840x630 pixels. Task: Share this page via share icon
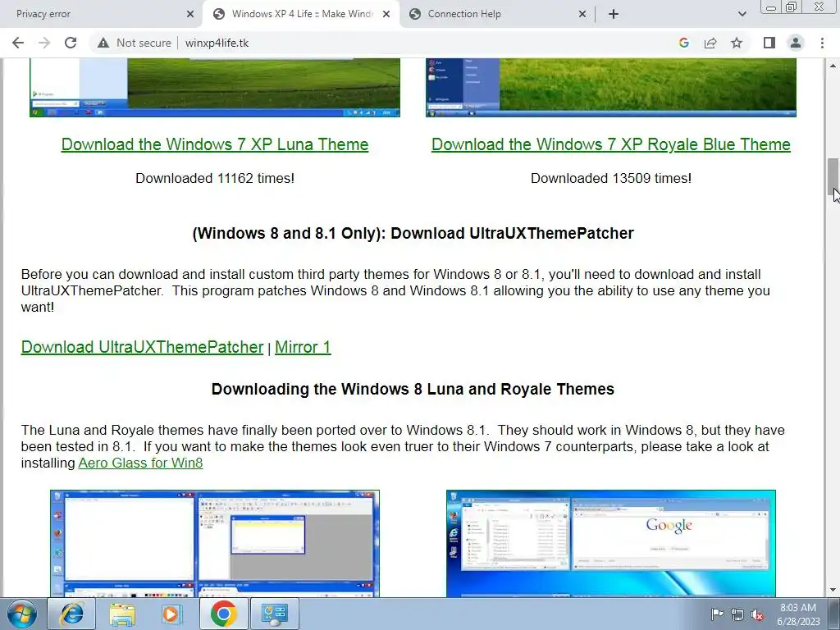[x=710, y=43]
